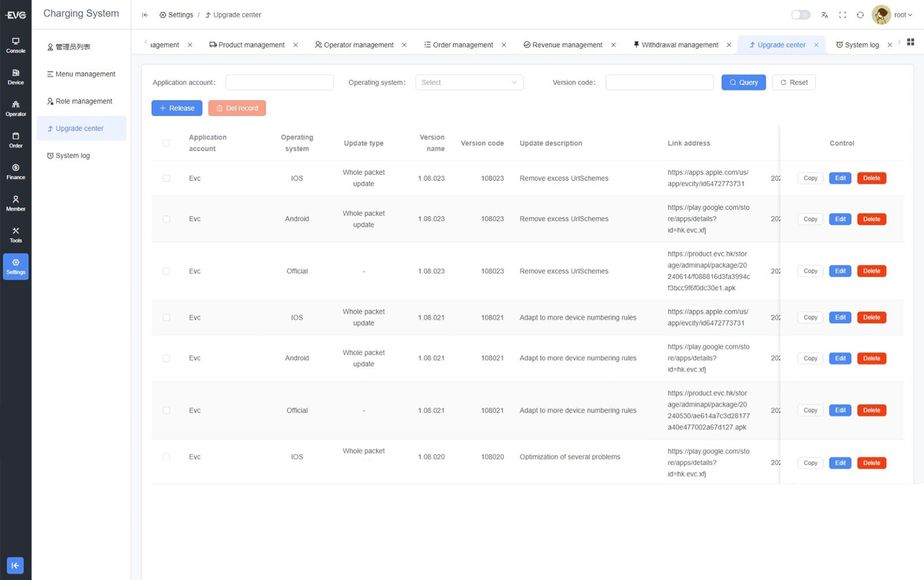The width and height of the screenshot is (924, 580).
Task: Collapse sidebar with bottom-left arrow button
Action: click(x=15, y=566)
